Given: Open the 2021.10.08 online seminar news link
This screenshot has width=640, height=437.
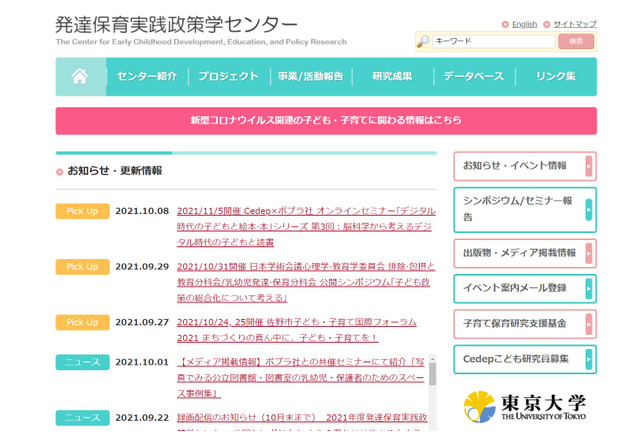Looking at the screenshot, I should 306,226.
